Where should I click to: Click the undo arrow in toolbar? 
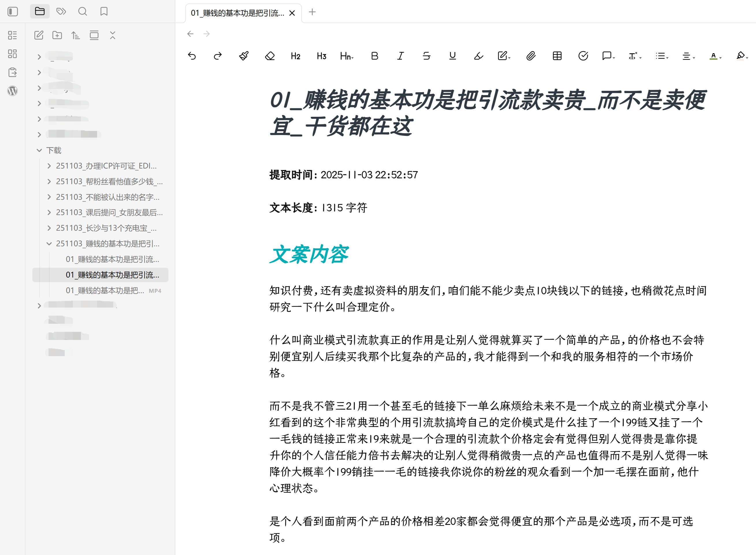tap(192, 56)
